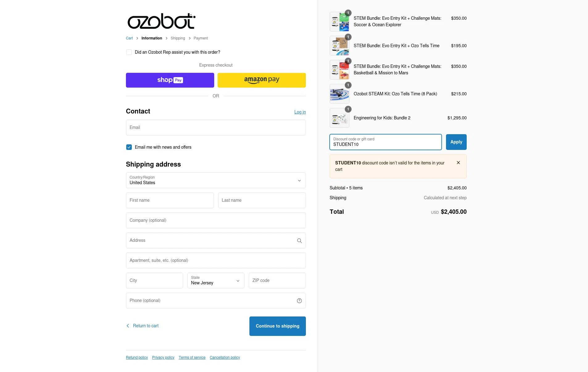Screen dimensions: 588x372
Task: Click the Log in link
Action: [300, 112]
